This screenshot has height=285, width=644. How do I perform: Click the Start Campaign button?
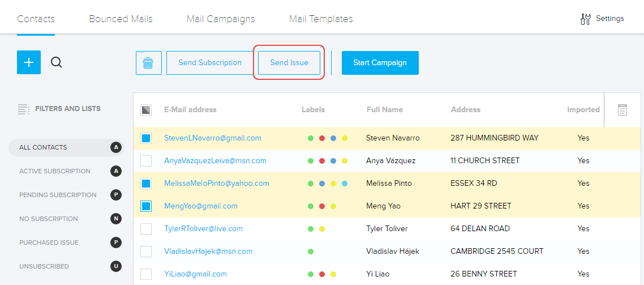[380, 63]
